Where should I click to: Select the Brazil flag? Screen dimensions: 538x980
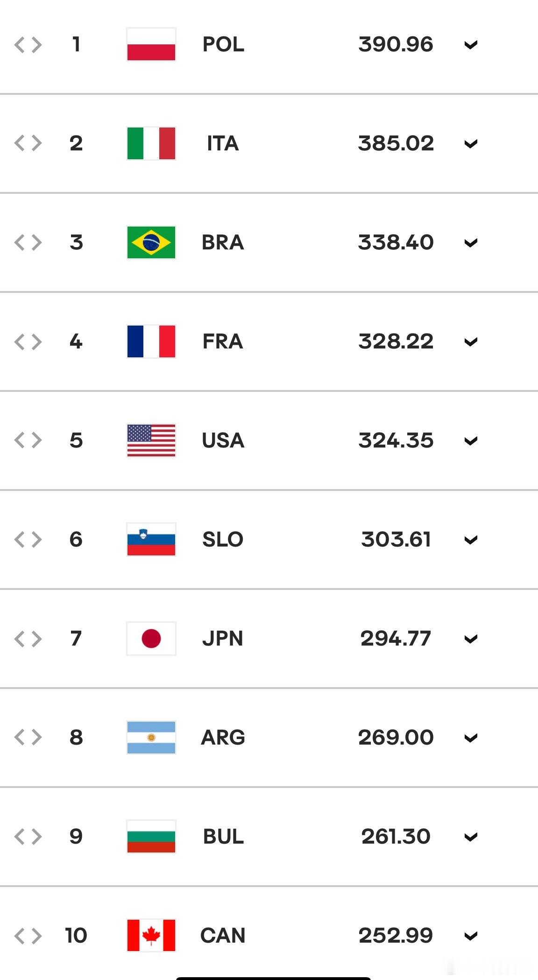[x=151, y=242]
